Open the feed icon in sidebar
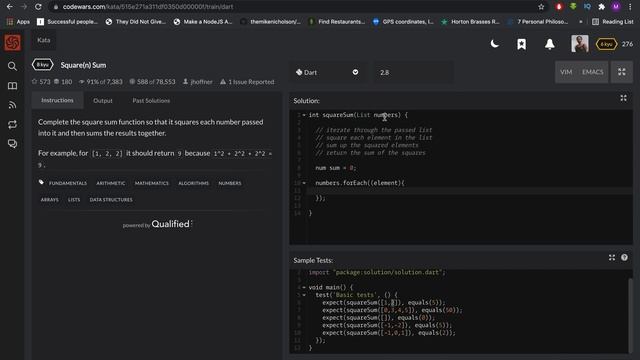The image size is (640, 360). point(12,105)
